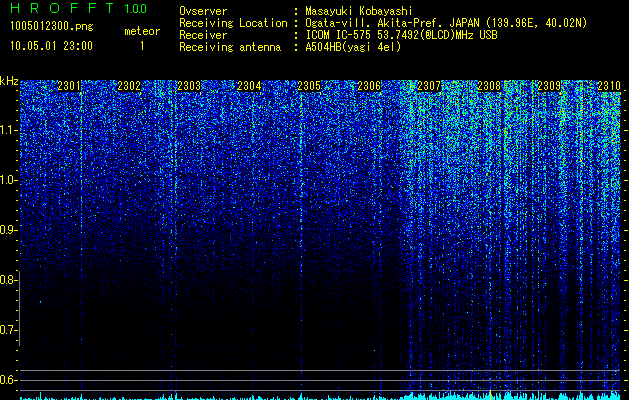Click the meteor count value 1
The width and height of the screenshot is (629, 400).
(142, 46)
